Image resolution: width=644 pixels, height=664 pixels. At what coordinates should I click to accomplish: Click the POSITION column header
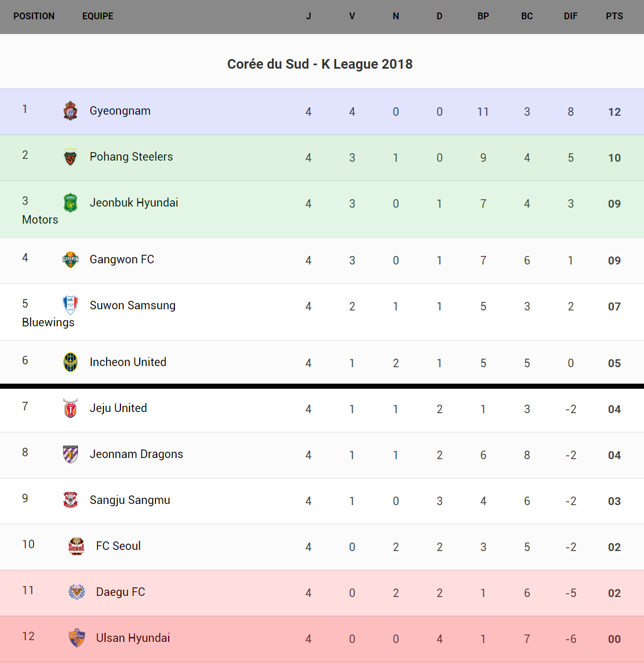(x=34, y=16)
